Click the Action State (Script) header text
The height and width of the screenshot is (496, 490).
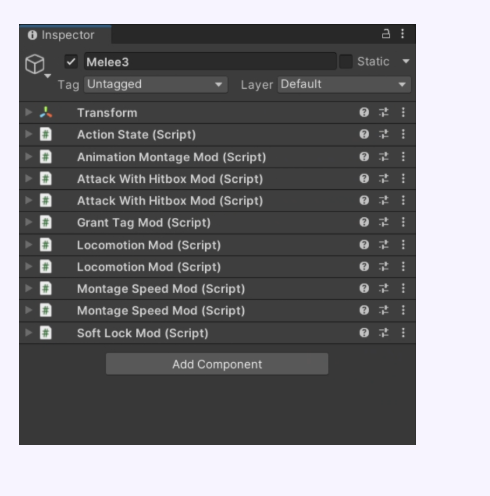click(136, 135)
